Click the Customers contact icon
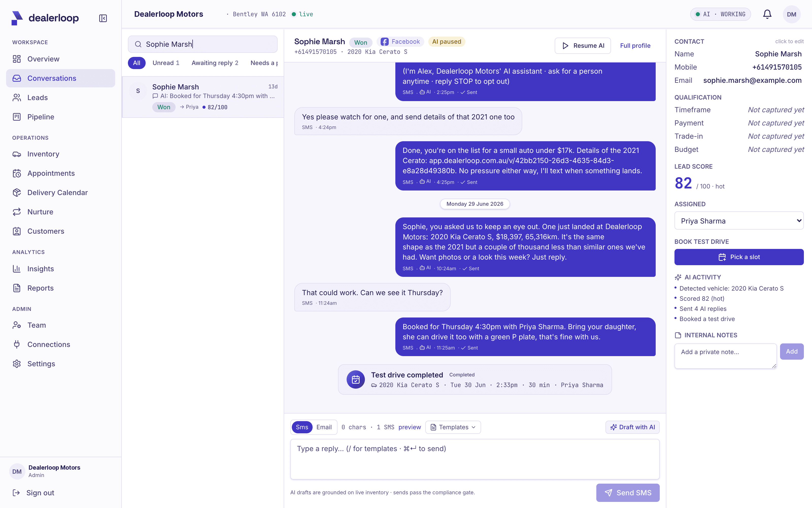This screenshot has height=508, width=812. point(17,231)
